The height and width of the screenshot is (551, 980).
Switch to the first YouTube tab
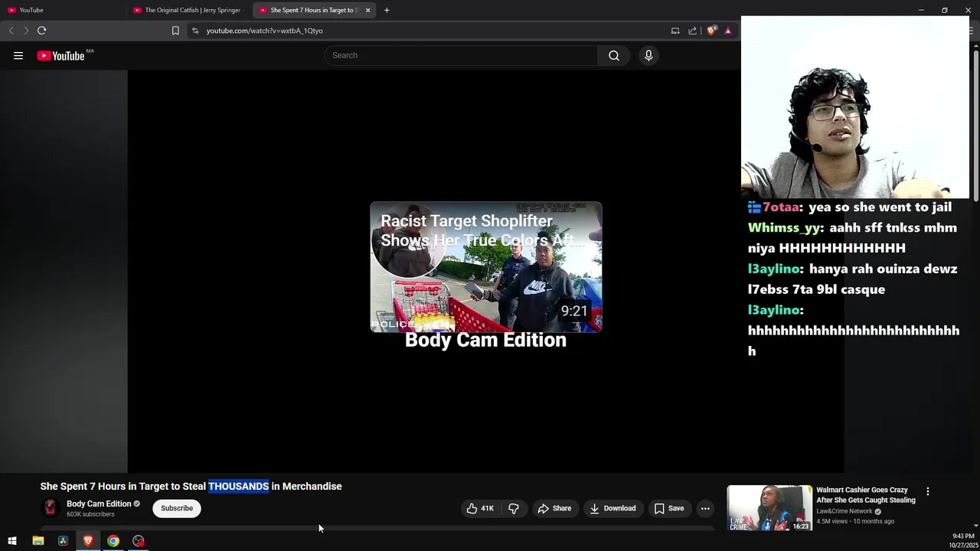coord(63,10)
